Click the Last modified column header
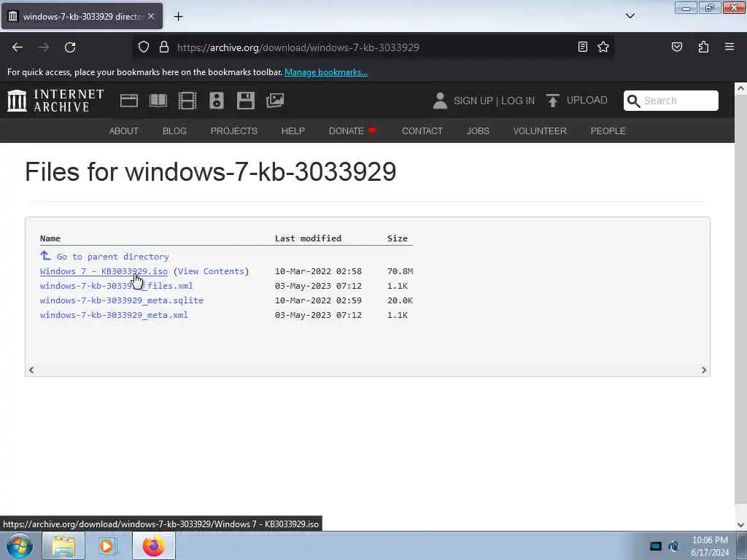 308,238
